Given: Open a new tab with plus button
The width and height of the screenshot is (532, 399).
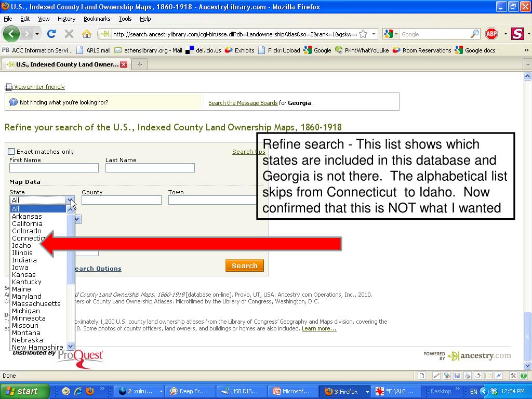Looking at the screenshot, I should [139, 64].
